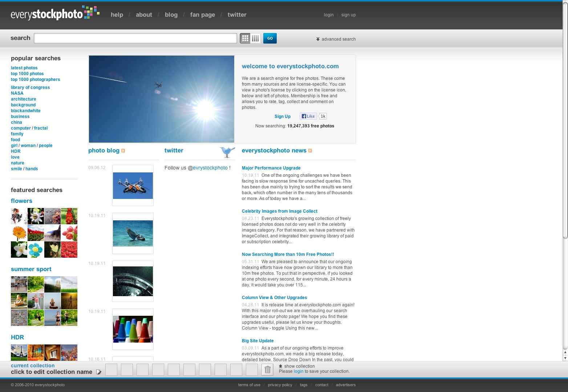Viewport: 568px width, 392px height.
Task: Select blackandwhite popular search
Action: pyautogui.click(x=26, y=111)
